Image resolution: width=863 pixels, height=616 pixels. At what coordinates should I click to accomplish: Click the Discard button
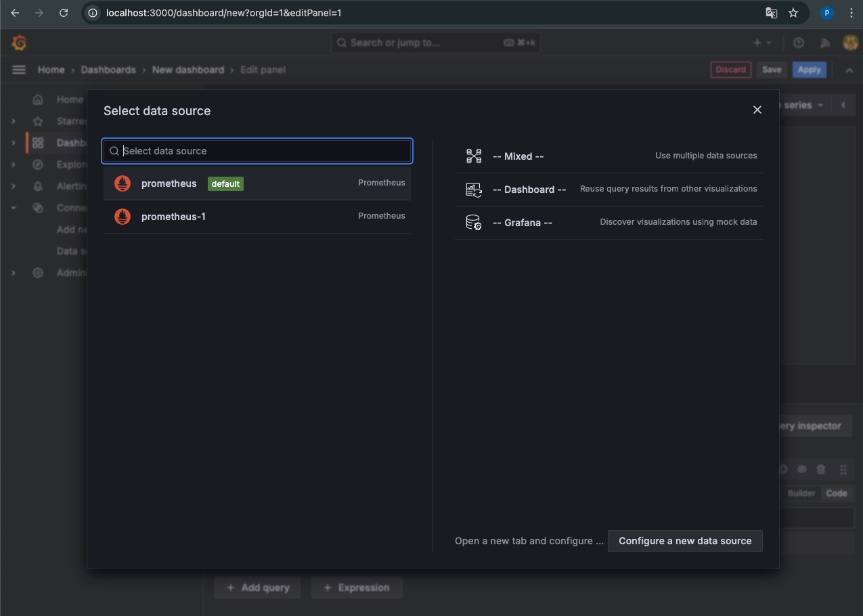click(731, 70)
